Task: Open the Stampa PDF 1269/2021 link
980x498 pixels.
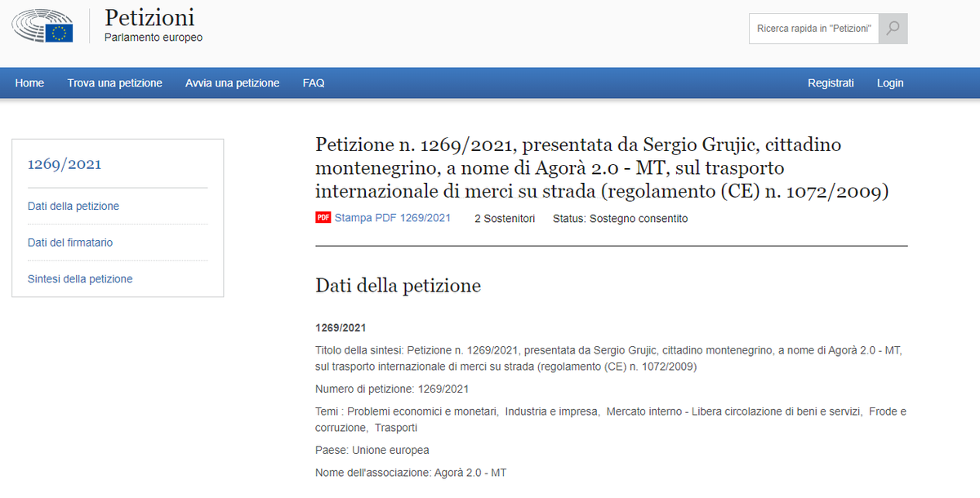Action: [x=393, y=219]
